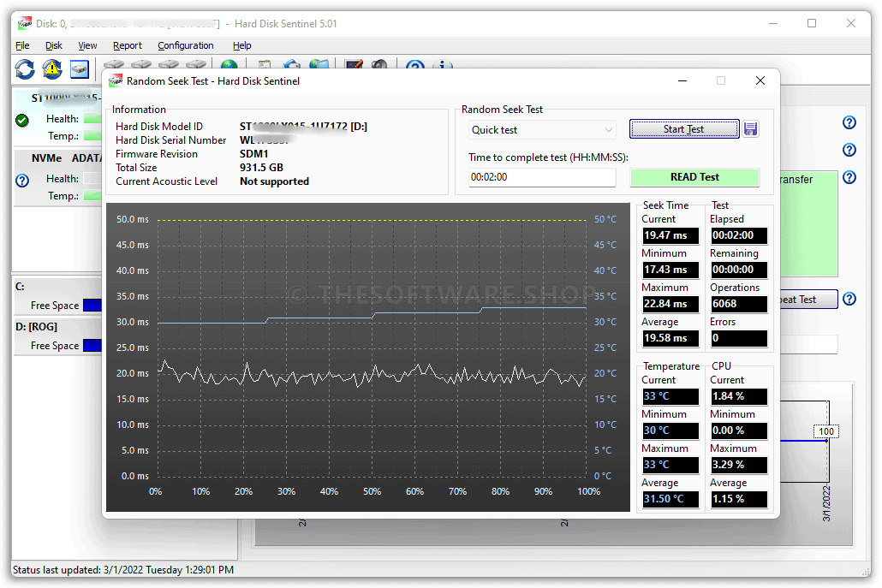Click the acoustic level value Not supported

coord(275,181)
